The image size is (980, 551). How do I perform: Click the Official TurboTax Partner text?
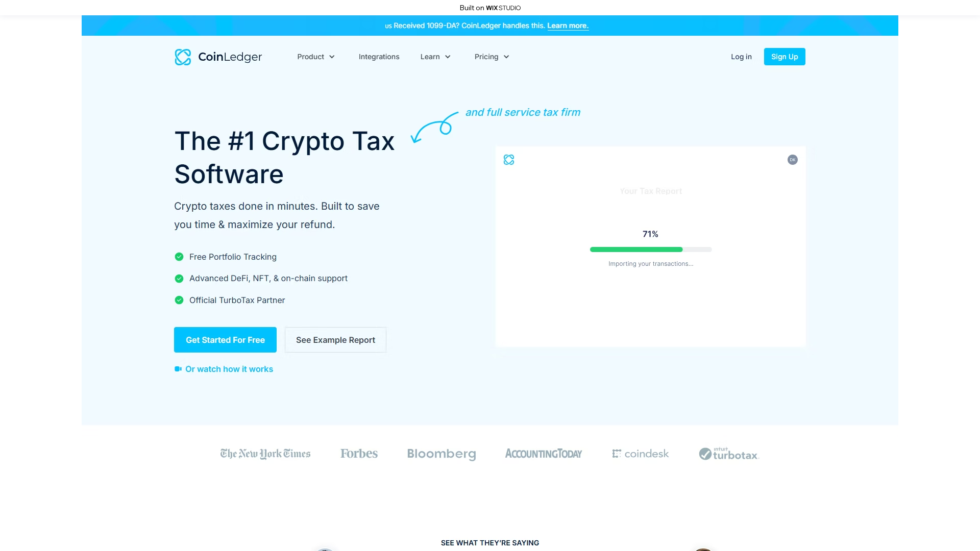(x=237, y=300)
